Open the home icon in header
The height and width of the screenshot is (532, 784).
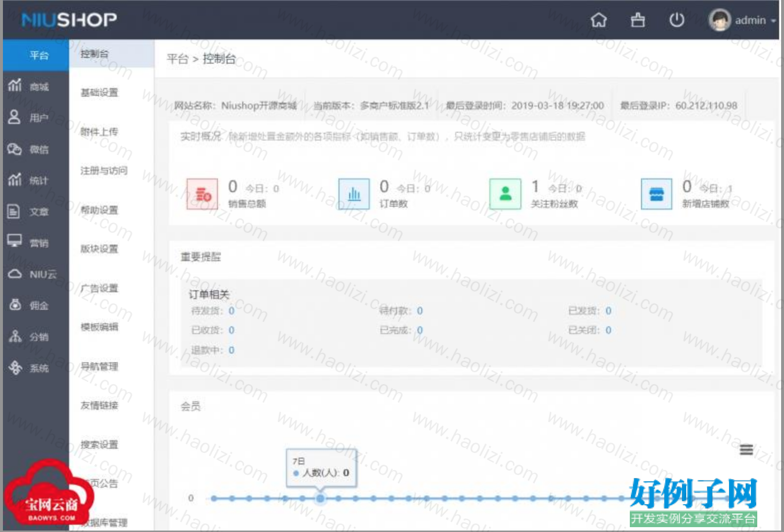pyautogui.click(x=599, y=20)
